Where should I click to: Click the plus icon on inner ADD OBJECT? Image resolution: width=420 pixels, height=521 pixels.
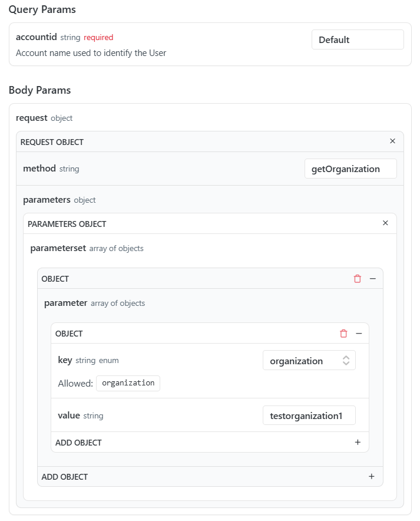point(358,442)
